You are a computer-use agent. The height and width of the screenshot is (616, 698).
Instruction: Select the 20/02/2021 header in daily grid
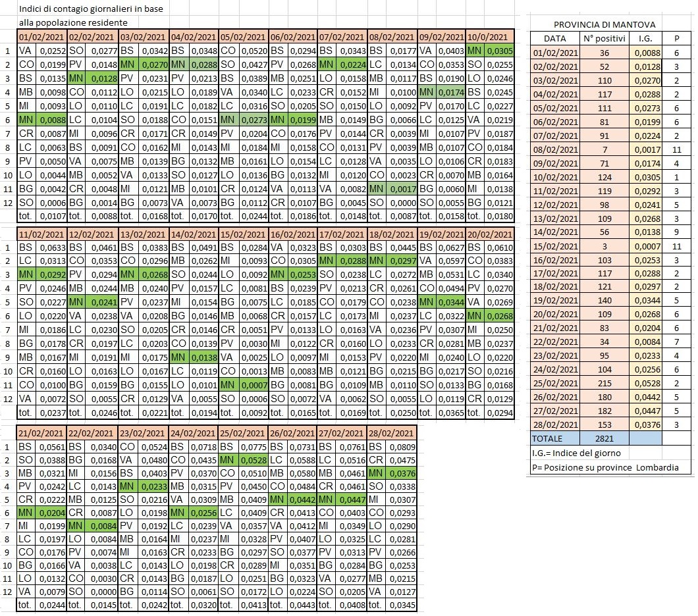coord(490,234)
